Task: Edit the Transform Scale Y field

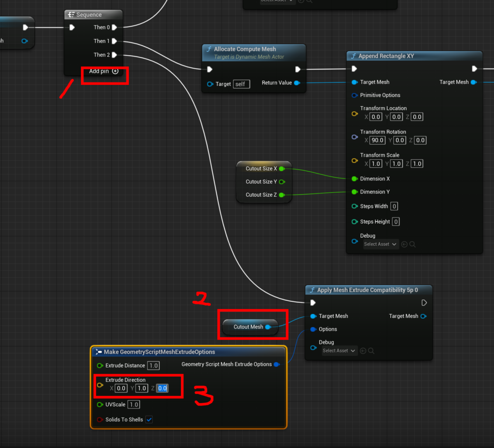Action: click(397, 163)
